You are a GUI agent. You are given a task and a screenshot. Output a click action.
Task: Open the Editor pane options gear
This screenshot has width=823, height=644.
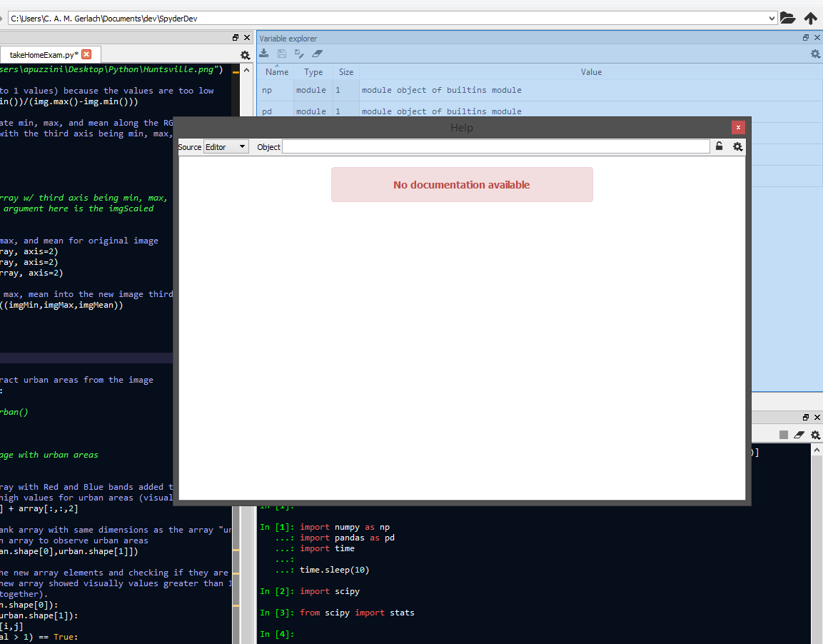(245, 54)
